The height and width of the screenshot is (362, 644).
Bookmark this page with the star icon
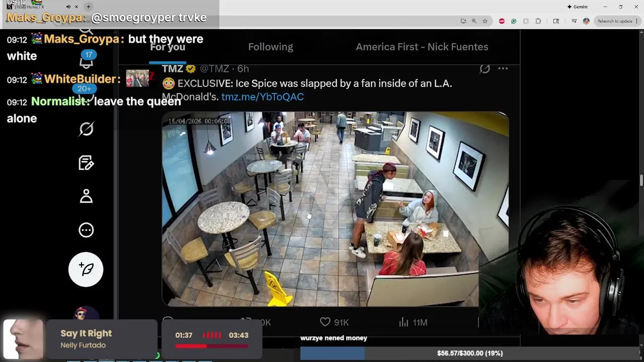point(485,21)
